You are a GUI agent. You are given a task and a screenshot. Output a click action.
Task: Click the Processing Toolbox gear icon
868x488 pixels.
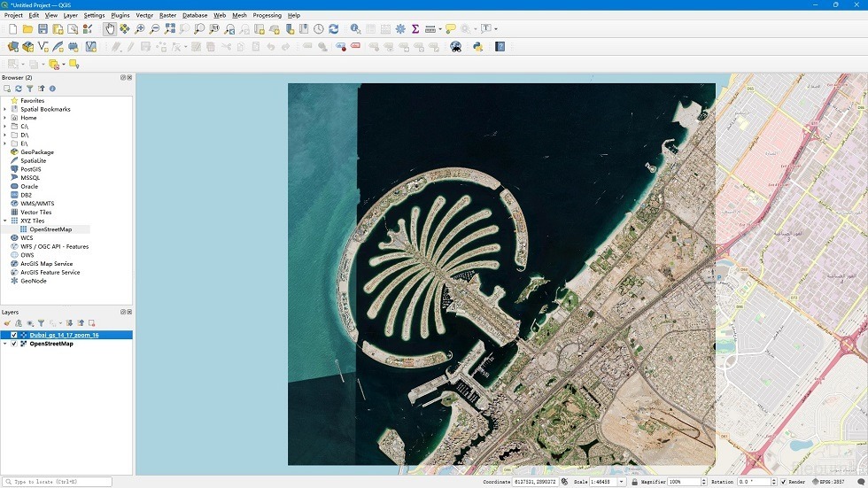pos(400,29)
